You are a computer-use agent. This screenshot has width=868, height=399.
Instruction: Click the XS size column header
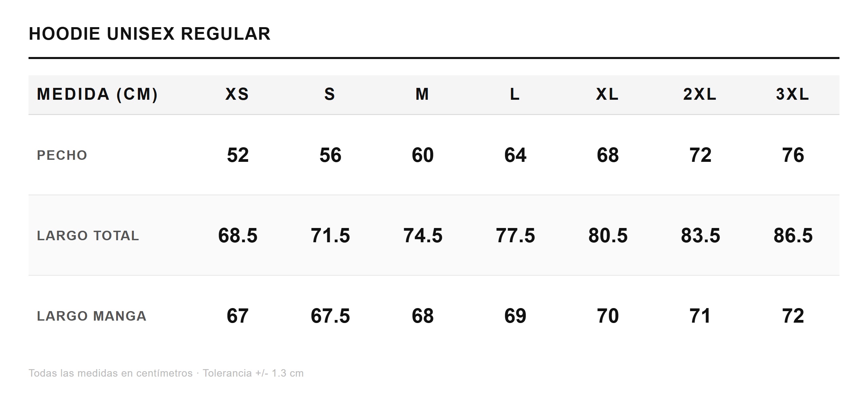(237, 94)
